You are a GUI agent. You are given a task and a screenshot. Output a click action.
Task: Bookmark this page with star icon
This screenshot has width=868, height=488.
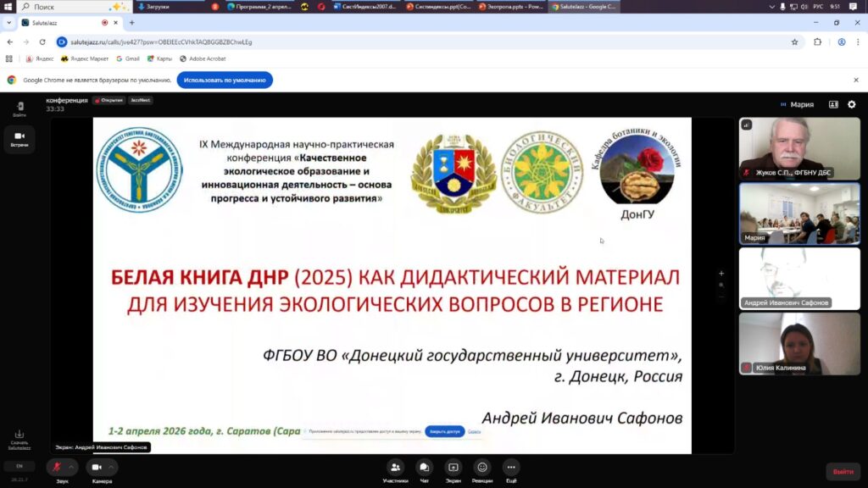[794, 42]
